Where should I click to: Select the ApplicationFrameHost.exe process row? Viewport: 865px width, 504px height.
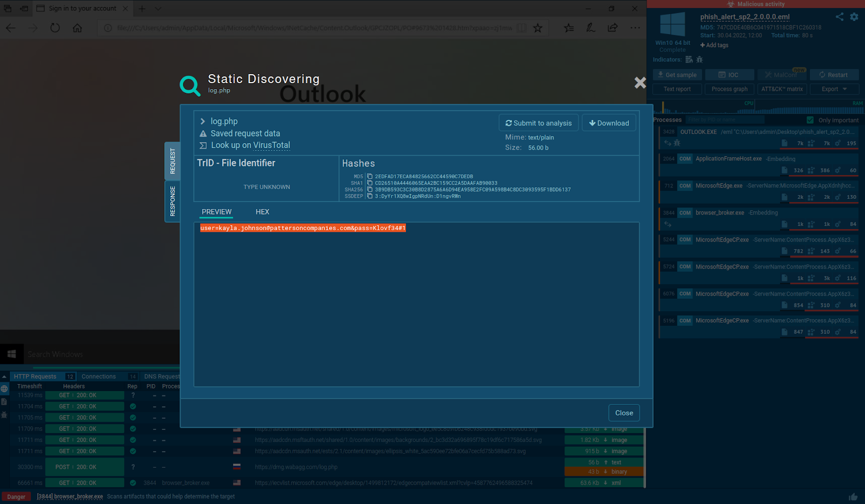coord(758,164)
